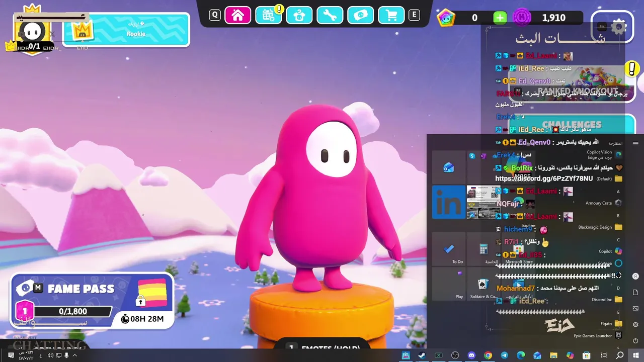Click the locked flag reward thumbnail
Viewport: 644px width, 362px height.
click(x=152, y=293)
